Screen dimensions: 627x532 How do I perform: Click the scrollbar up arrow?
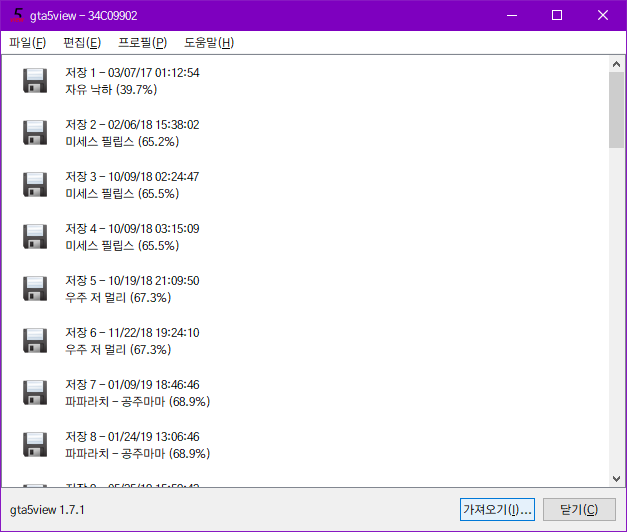616,65
